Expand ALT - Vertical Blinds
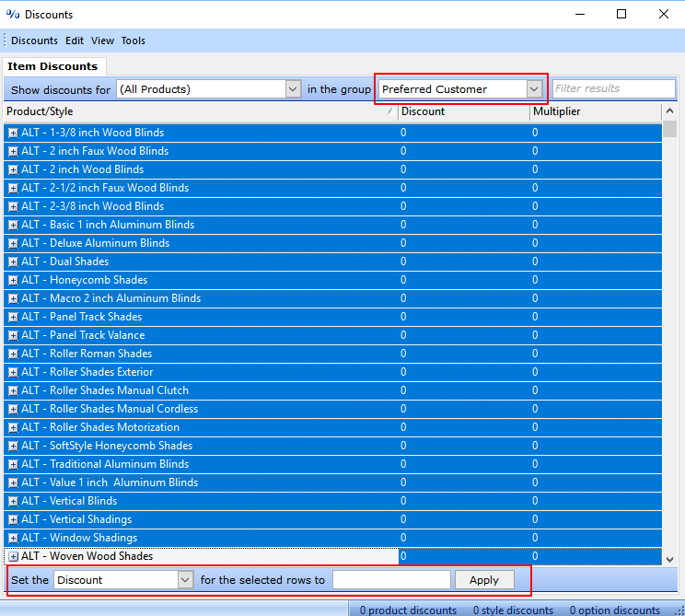 [x=14, y=501]
